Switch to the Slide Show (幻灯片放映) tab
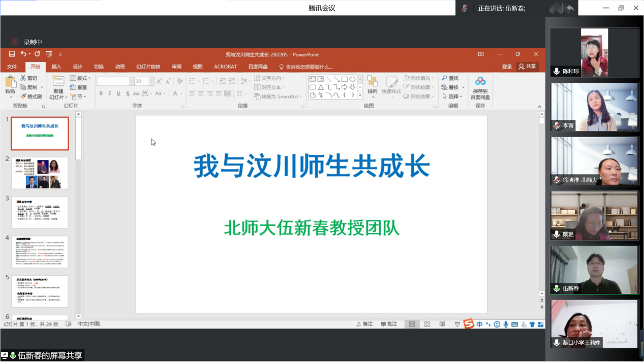This screenshot has height=362, width=644. point(148,67)
